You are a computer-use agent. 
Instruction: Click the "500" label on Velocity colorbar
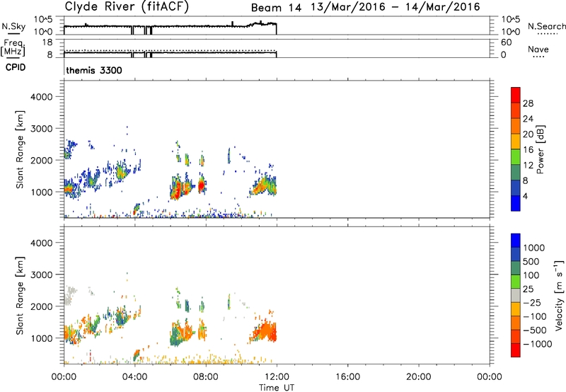[x=531, y=262]
